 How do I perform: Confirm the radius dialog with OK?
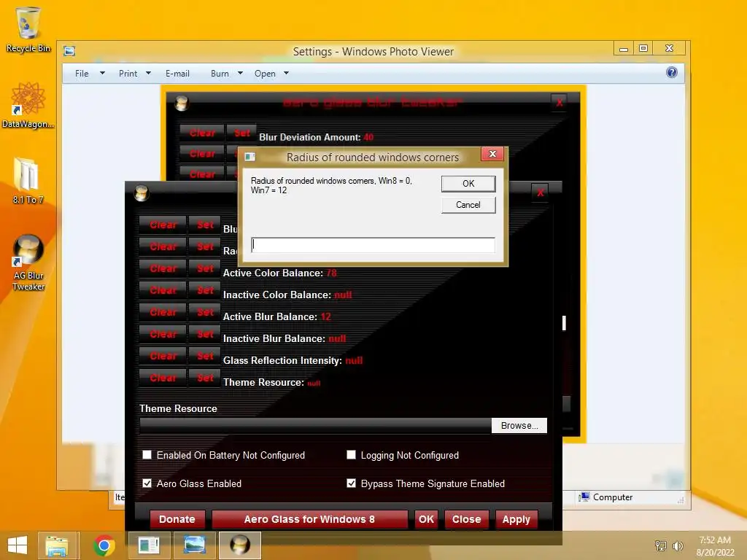tap(468, 183)
